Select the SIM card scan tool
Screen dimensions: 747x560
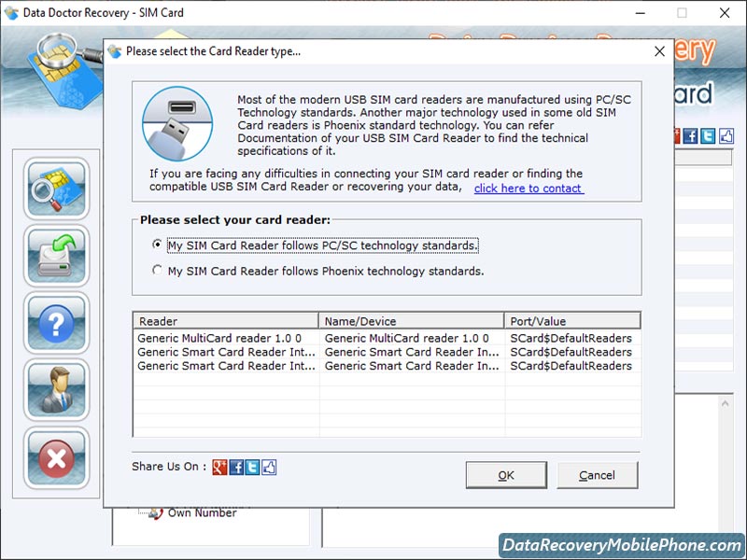point(56,189)
